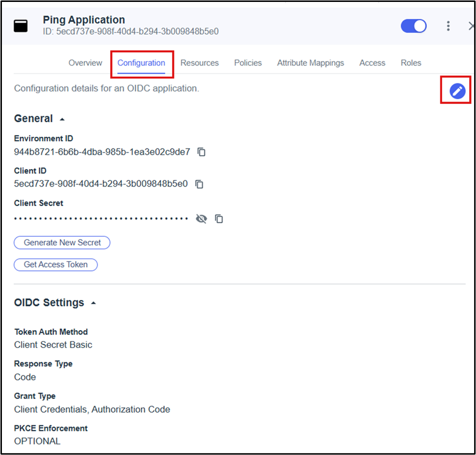Image resolution: width=476 pixels, height=455 pixels.
Task: Click Client Credentials, Authorization Code value
Action: point(92,409)
